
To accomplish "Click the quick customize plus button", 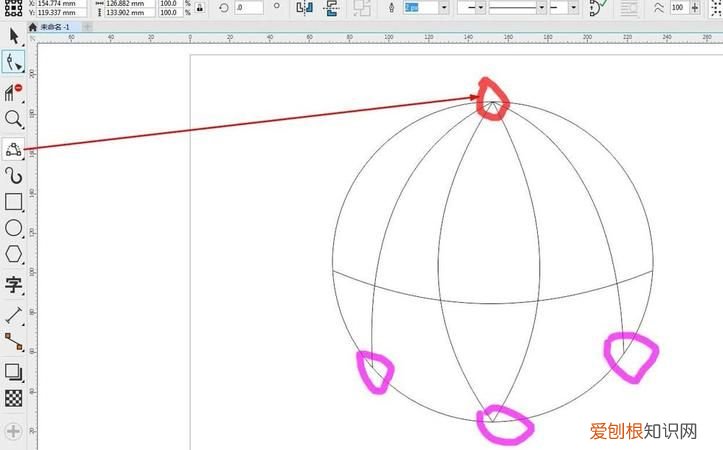I will coord(13,432).
